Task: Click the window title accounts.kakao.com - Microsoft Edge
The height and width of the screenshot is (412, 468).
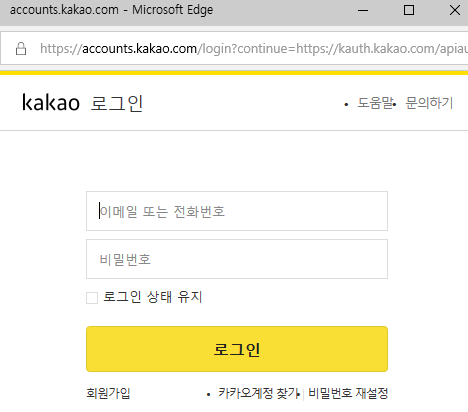Action: tap(111, 10)
